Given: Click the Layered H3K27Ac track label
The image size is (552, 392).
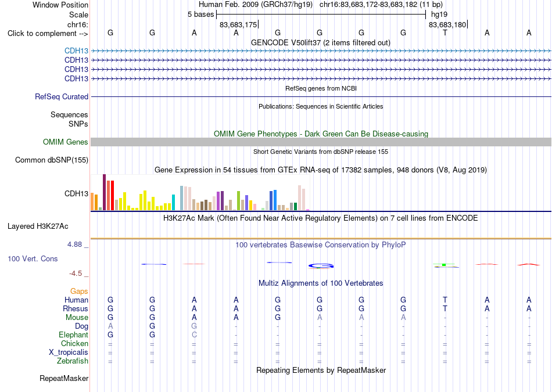Looking at the screenshot, I should (38, 226).
